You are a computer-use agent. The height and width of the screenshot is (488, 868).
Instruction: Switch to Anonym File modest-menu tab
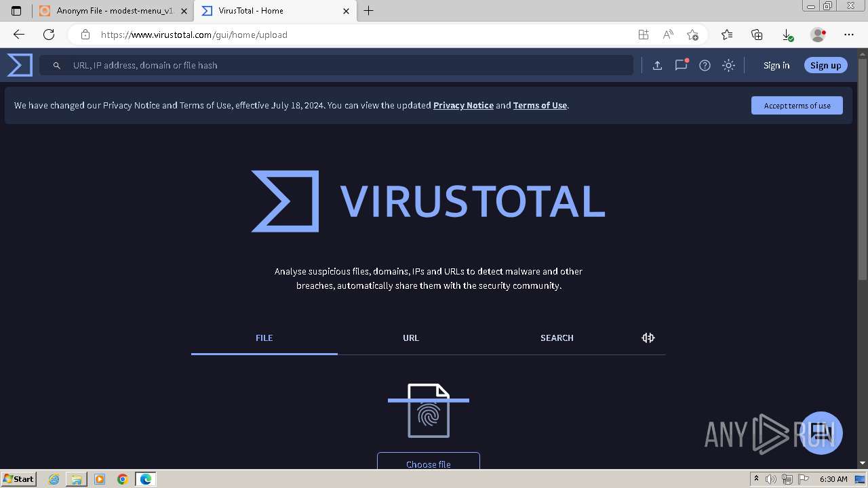click(113, 11)
